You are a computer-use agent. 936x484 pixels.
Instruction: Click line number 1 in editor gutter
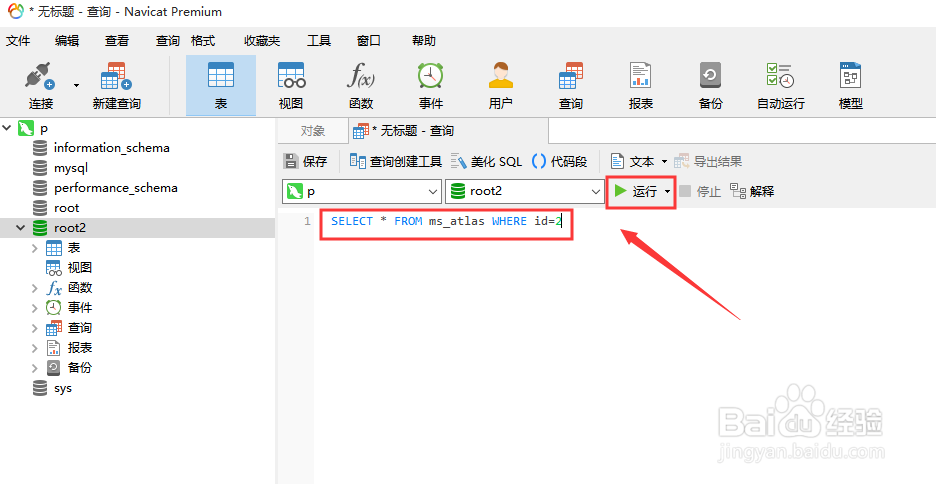[x=307, y=221]
